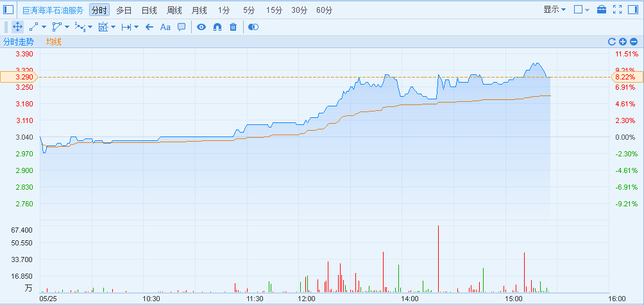The height and width of the screenshot is (305, 644).
Task: Expand the line tool options arrow
Action: pos(44,28)
